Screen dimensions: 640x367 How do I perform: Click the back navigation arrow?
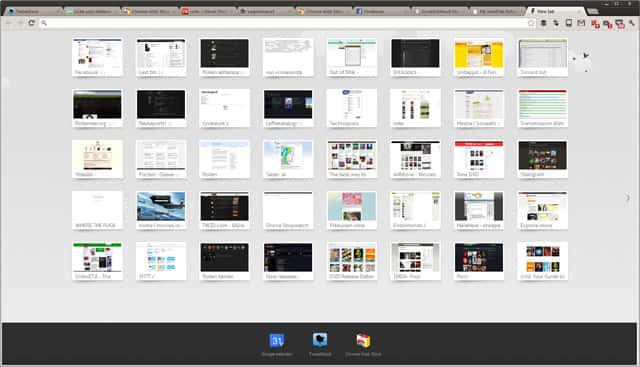[9, 23]
